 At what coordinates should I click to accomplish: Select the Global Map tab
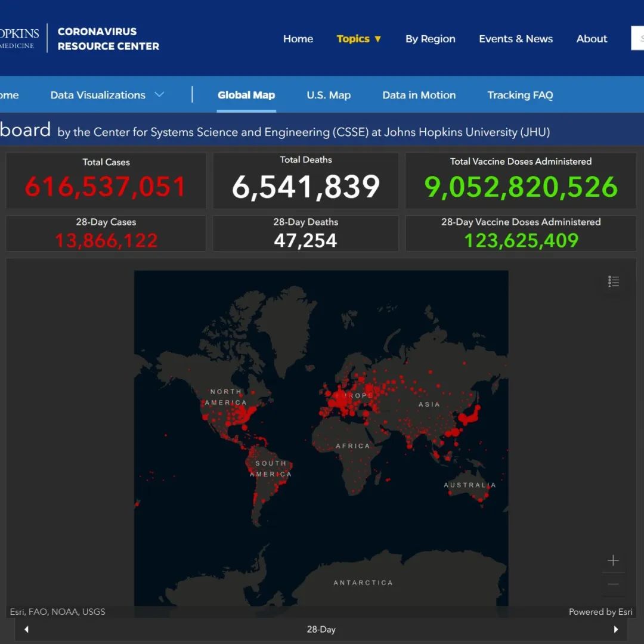(246, 95)
